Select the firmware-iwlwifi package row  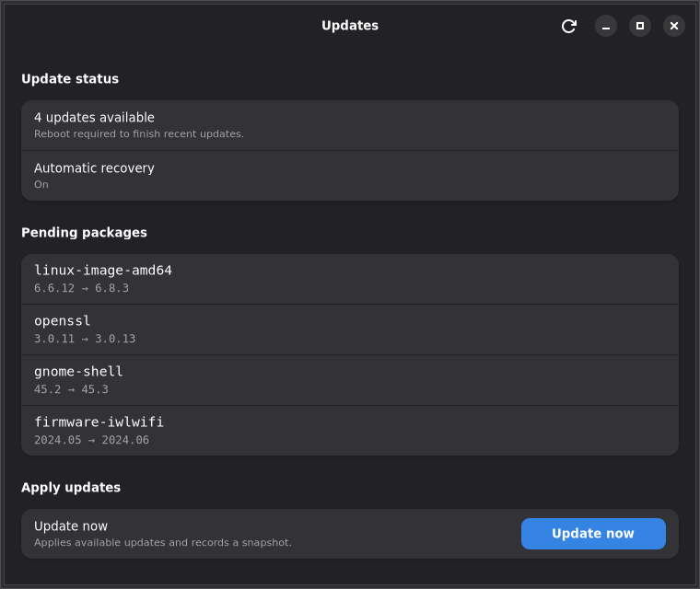(x=350, y=431)
